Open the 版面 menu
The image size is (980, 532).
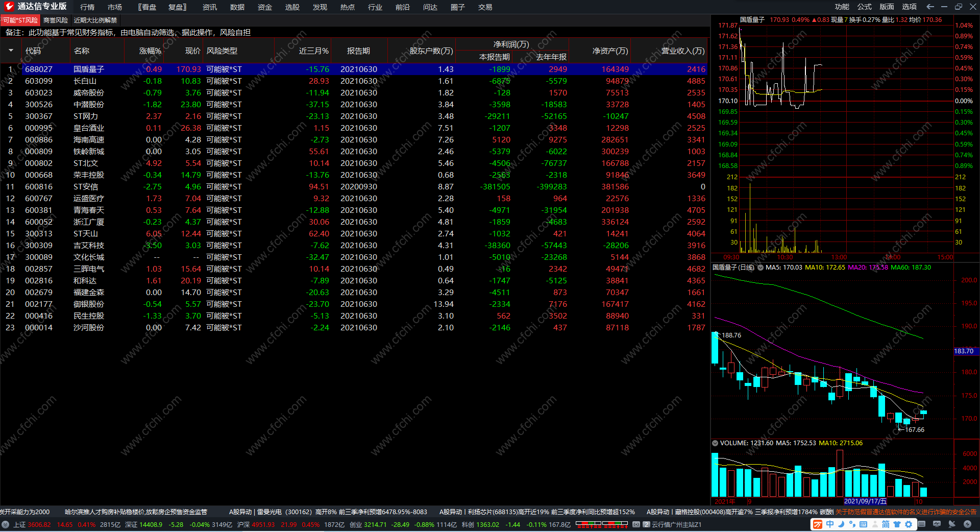pyautogui.click(x=887, y=7)
